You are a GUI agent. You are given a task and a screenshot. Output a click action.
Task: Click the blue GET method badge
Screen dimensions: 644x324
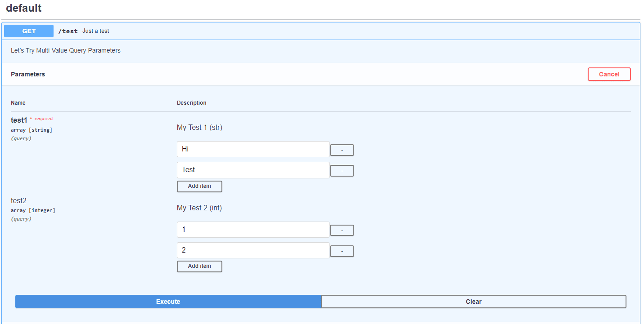click(x=28, y=31)
